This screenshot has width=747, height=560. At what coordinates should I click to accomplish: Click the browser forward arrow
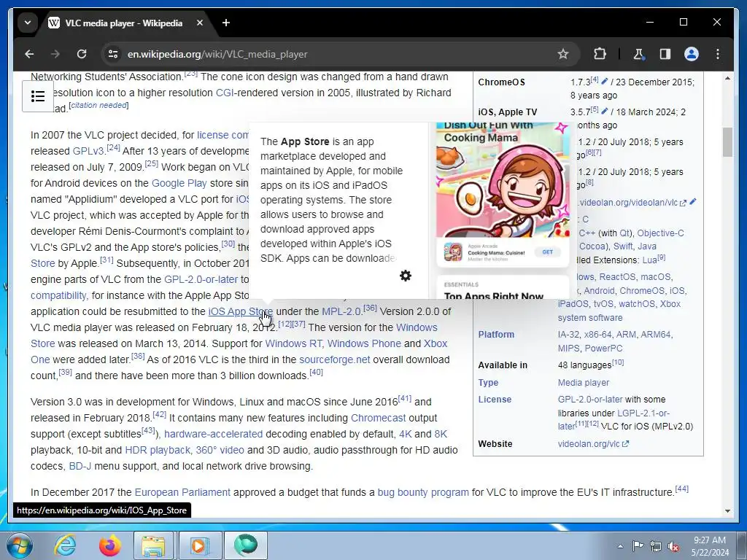tap(55, 54)
